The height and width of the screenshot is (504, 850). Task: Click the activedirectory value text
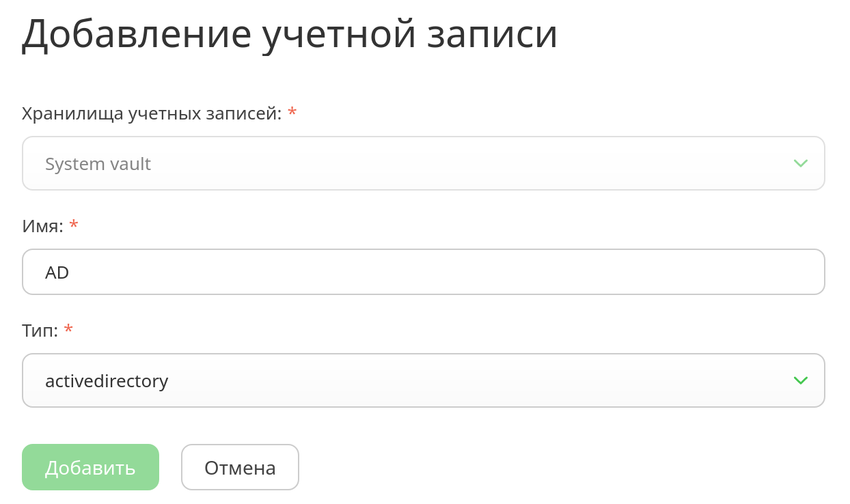(107, 380)
